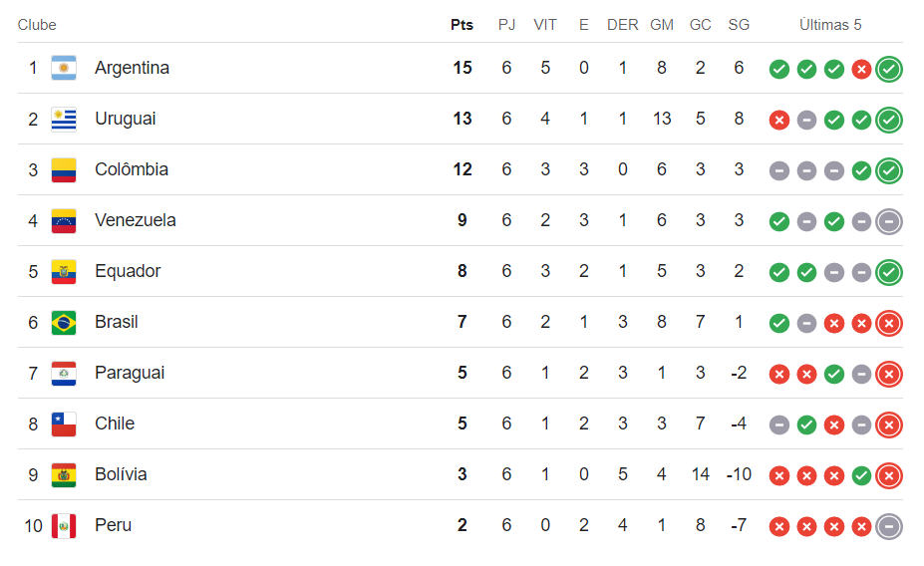Click the Brasil flag icon
Screen dimensions: 924x566
(64, 322)
